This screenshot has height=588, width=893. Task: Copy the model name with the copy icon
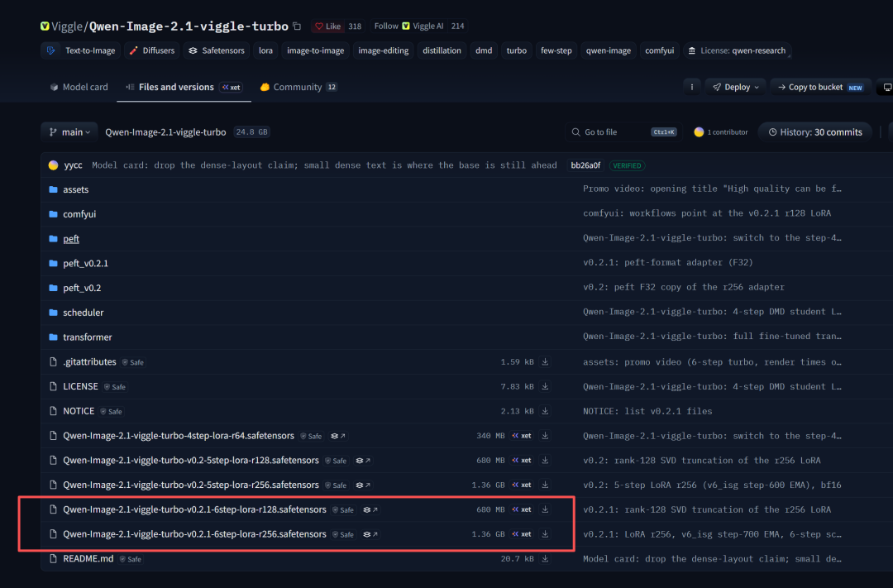point(297,26)
